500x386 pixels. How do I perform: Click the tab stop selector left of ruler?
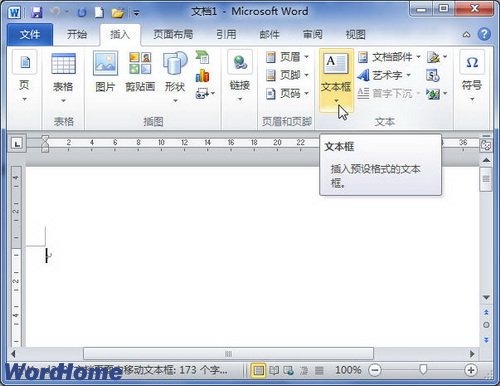[17, 144]
